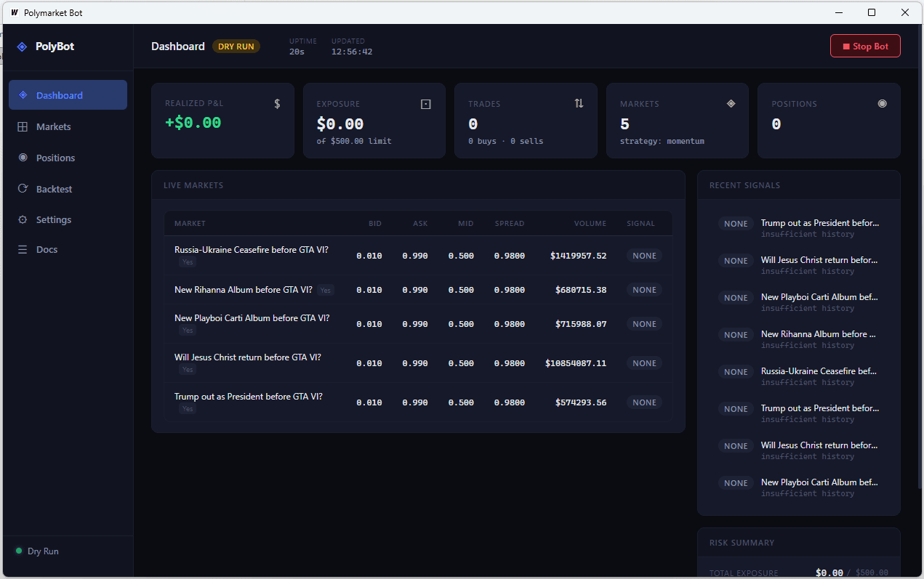Click Trump out as President market title

[x=248, y=397]
